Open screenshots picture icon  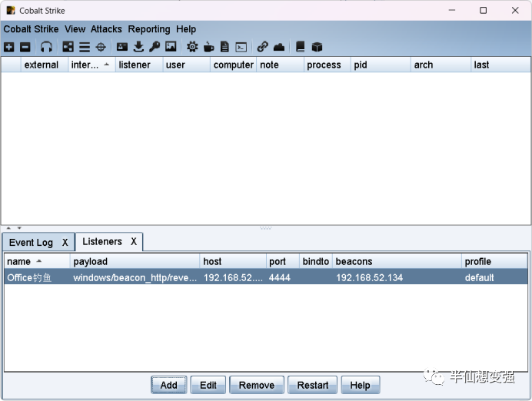pyautogui.click(x=171, y=47)
